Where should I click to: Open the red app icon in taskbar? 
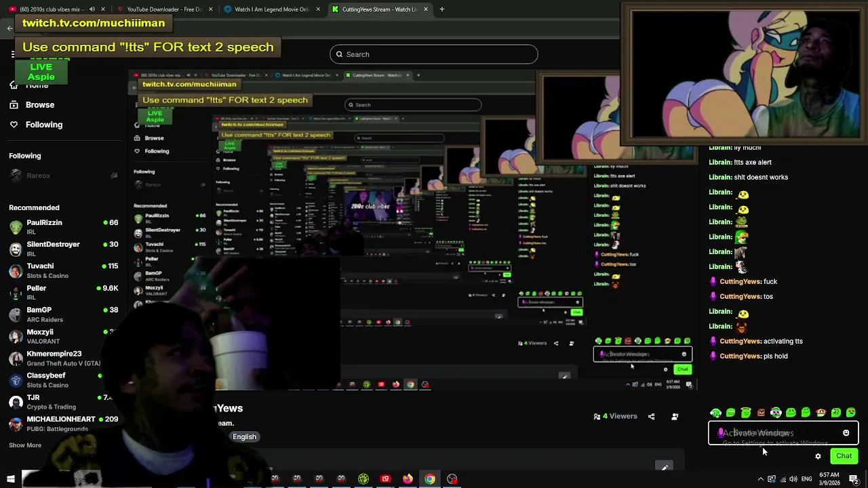(385, 479)
